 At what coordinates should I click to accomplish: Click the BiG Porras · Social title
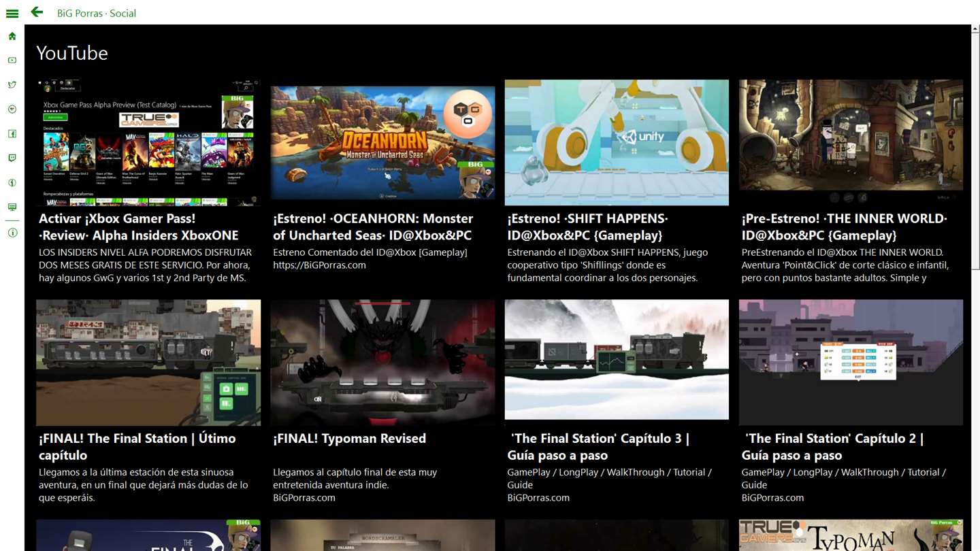pyautogui.click(x=97, y=13)
